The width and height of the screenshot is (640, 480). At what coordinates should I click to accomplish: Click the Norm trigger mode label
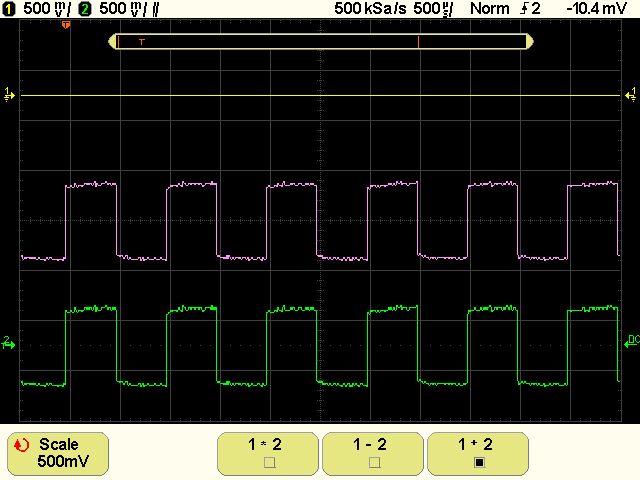(x=489, y=9)
